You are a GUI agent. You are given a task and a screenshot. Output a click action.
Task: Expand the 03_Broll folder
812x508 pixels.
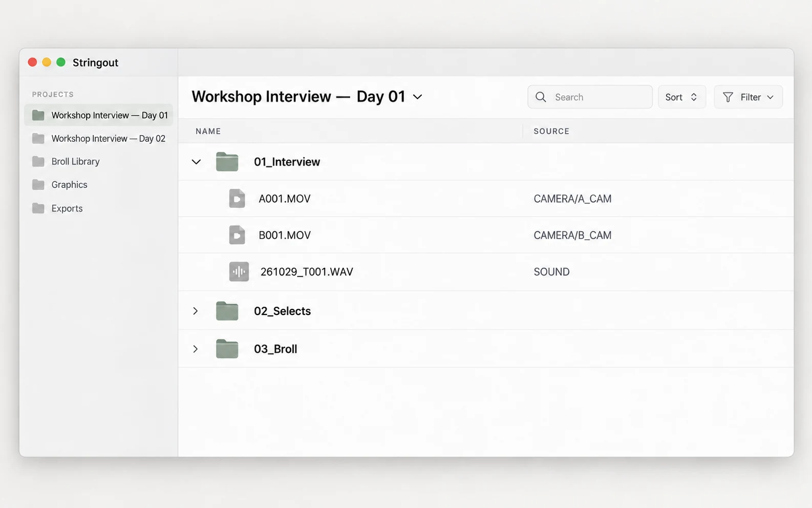(x=195, y=349)
